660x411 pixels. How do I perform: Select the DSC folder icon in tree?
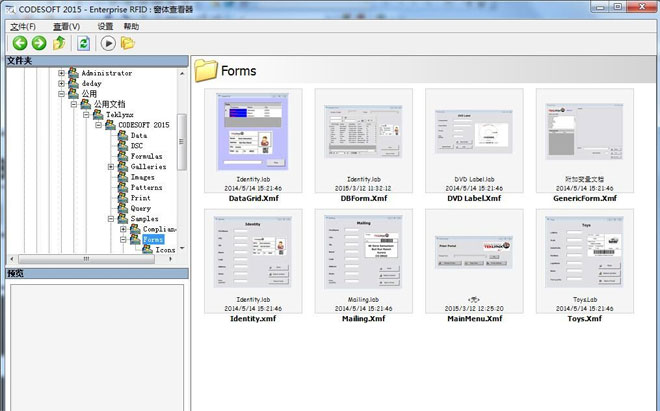click(122, 146)
